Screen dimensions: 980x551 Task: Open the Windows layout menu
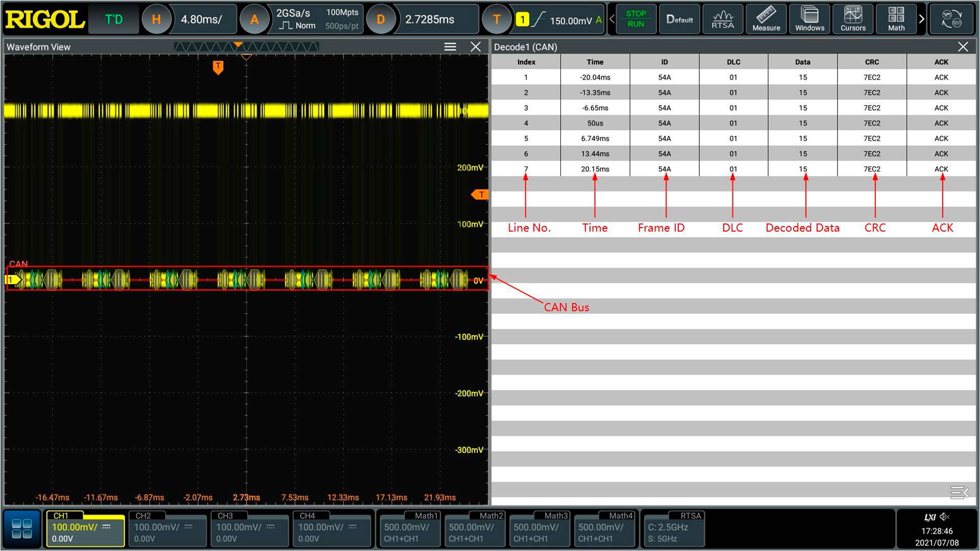(x=809, y=19)
